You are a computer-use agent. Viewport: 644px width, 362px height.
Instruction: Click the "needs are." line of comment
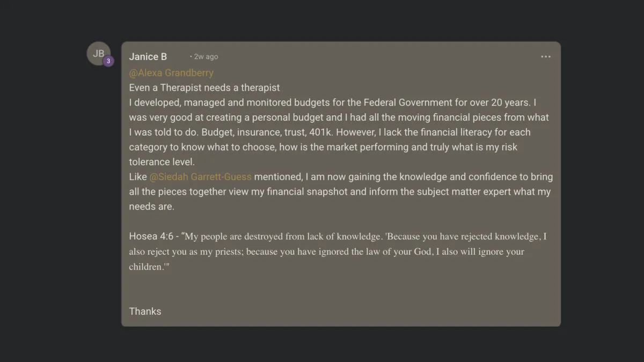pyautogui.click(x=152, y=206)
